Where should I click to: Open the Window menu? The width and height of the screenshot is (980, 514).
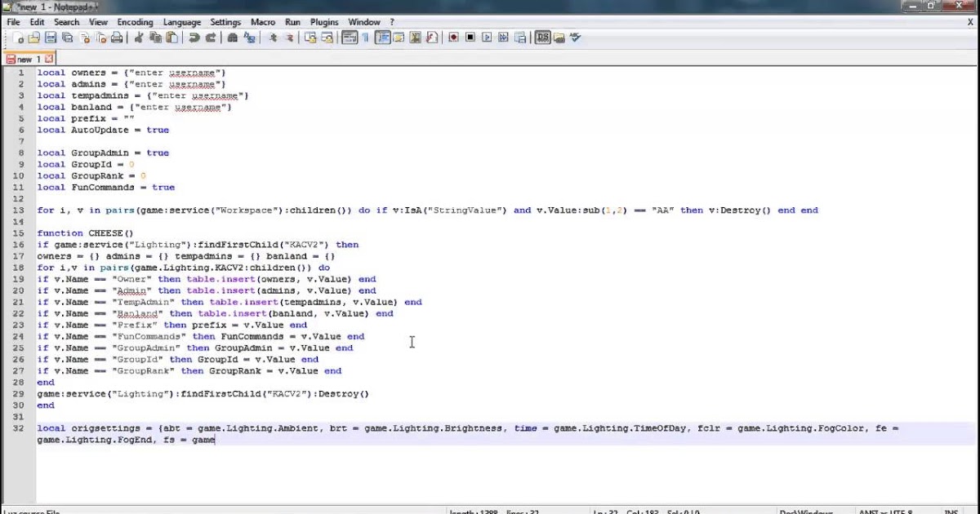[x=364, y=22]
